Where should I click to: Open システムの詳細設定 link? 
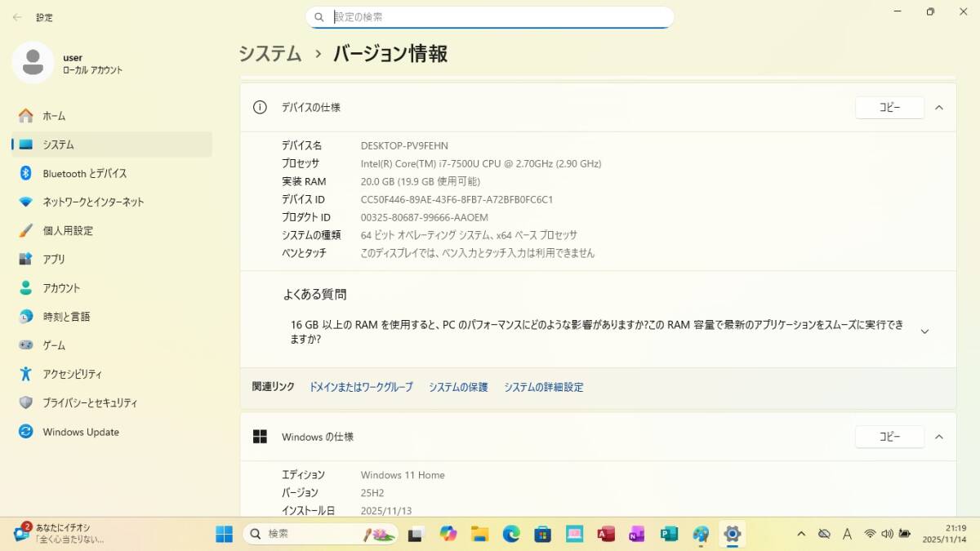coord(543,388)
